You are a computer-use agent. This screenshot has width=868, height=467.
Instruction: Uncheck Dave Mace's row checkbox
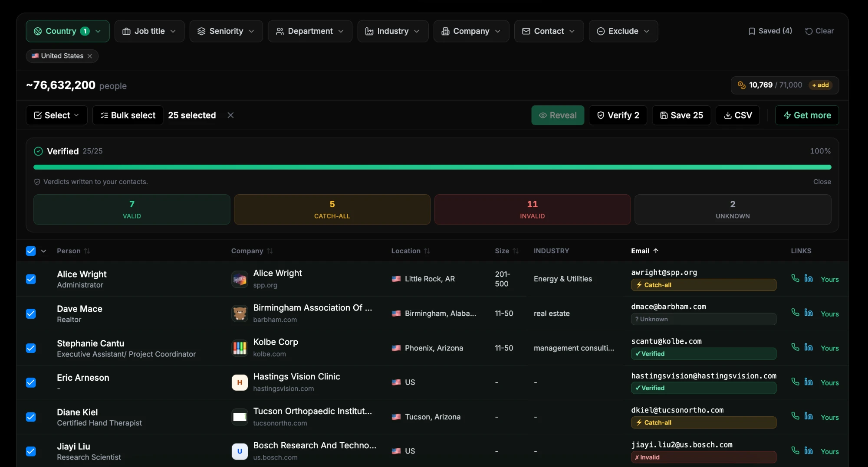(31, 314)
